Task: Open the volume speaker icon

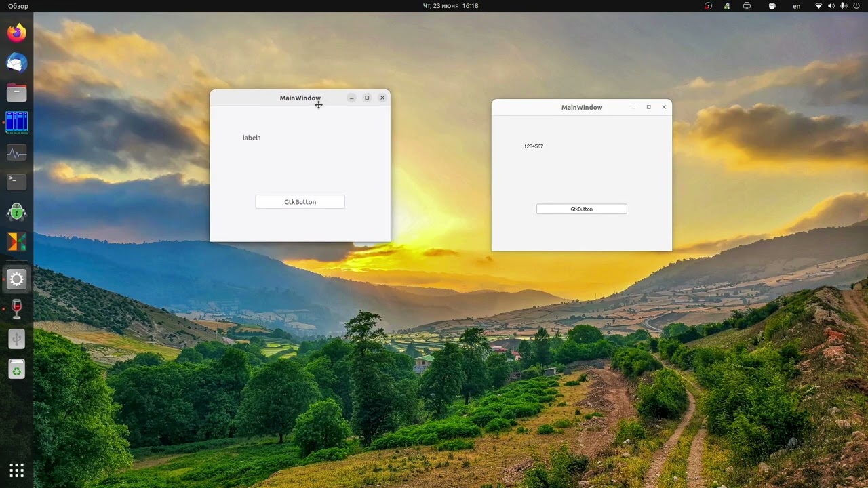Action: coord(831,6)
